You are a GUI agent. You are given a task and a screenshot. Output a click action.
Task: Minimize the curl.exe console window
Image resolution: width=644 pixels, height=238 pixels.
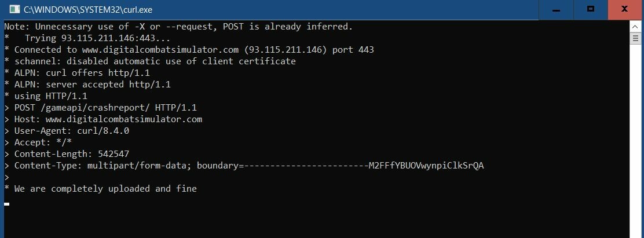click(x=556, y=10)
